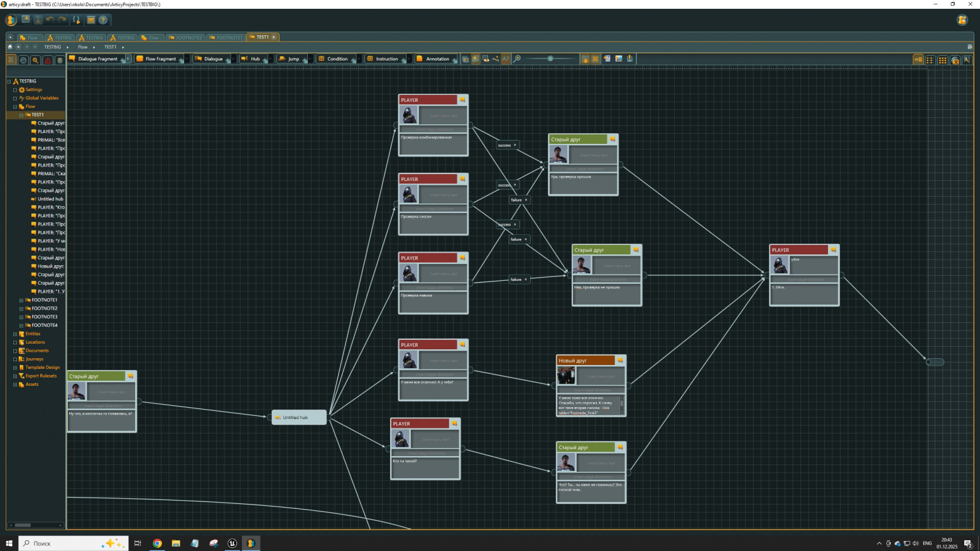Collapse the TEST1 tree node
The height and width of the screenshot is (551, 980).
(x=21, y=115)
